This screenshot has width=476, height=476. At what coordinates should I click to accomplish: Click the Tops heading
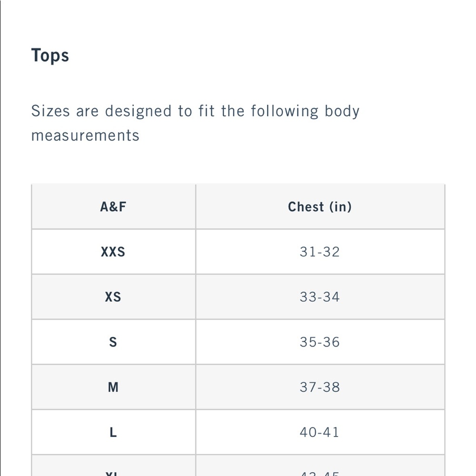[x=50, y=56]
